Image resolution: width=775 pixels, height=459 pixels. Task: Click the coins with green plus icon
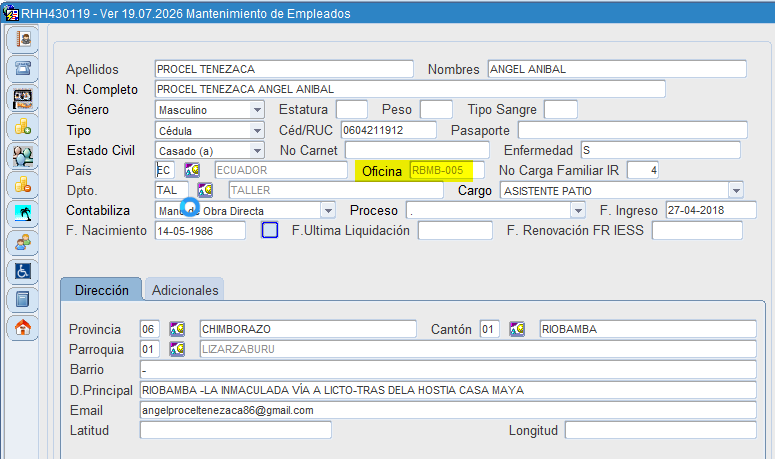click(x=23, y=127)
